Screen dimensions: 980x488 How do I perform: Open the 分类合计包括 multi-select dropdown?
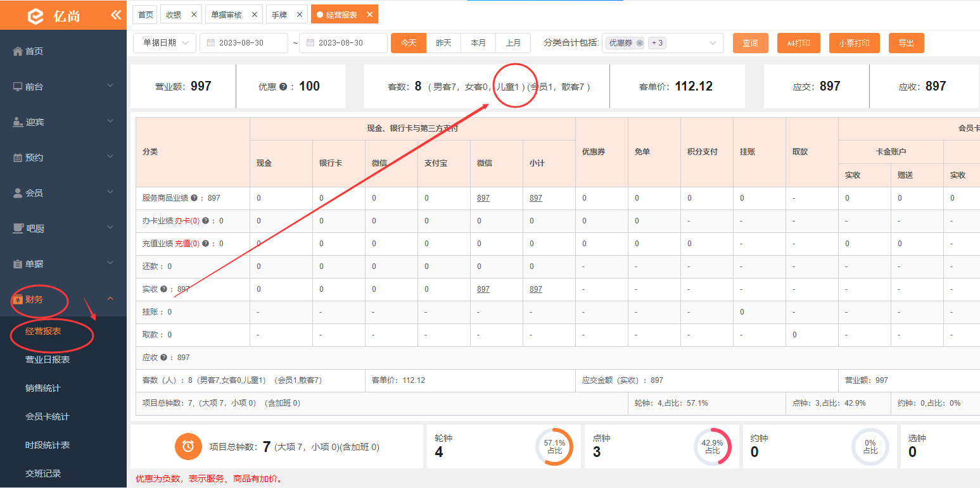click(x=663, y=43)
